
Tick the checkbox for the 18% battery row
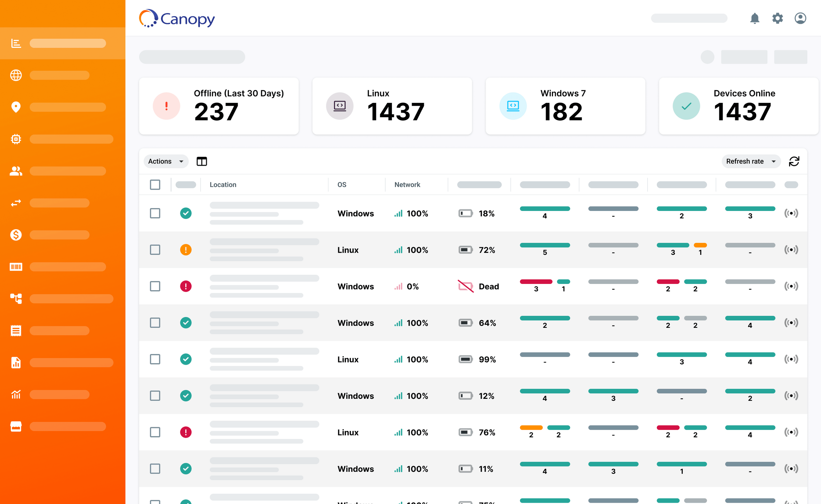pyautogui.click(x=155, y=213)
